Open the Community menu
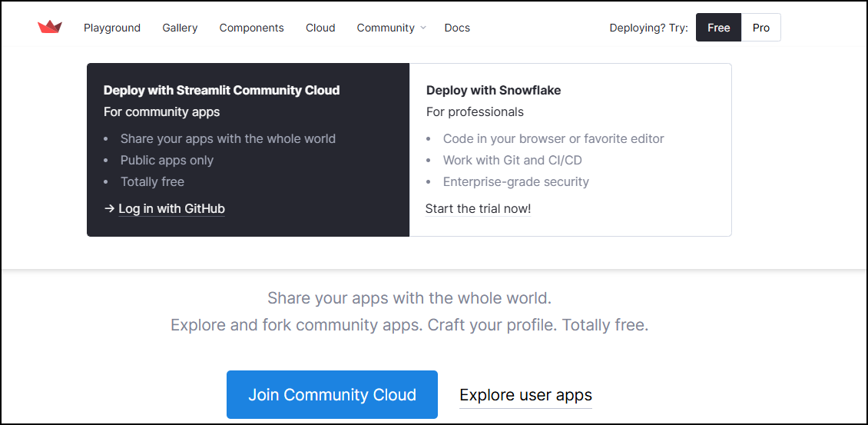This screenshot has width=868, height=425. 386,28
